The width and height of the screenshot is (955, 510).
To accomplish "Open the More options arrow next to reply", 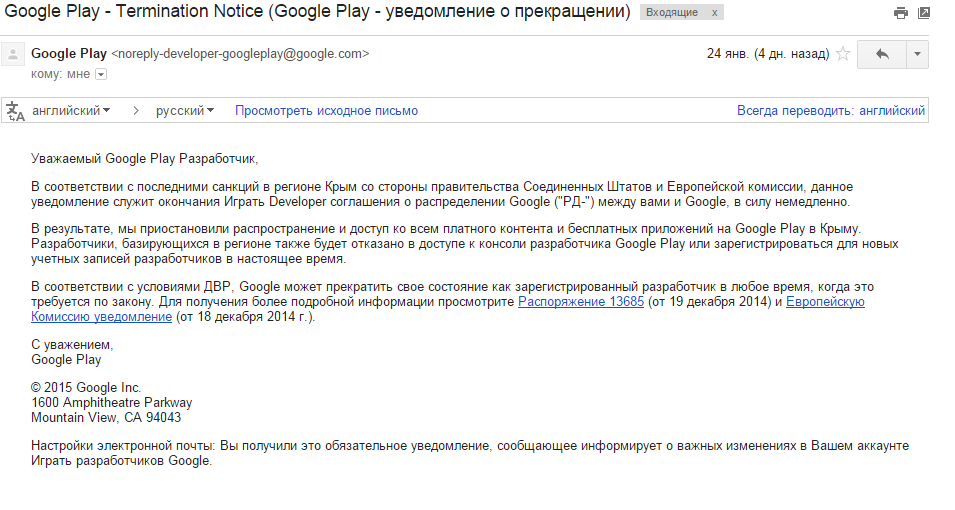I will pyautogui.click(x=917, y=54).
